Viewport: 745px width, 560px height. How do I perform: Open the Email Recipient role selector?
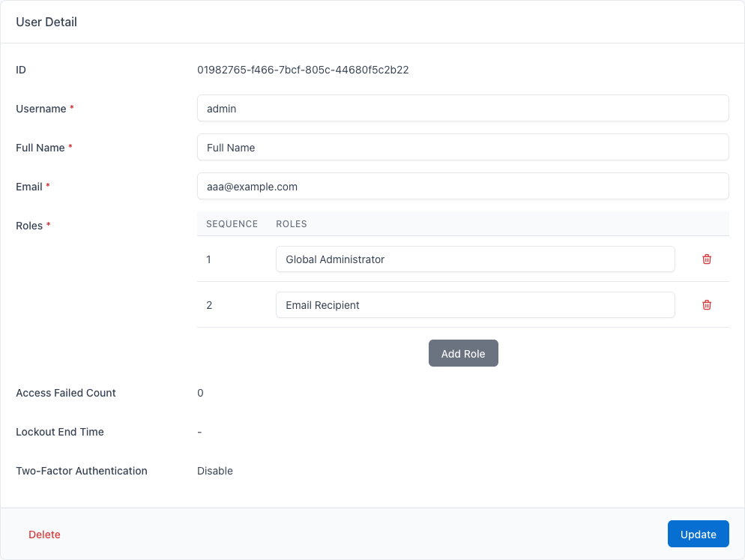474,305
